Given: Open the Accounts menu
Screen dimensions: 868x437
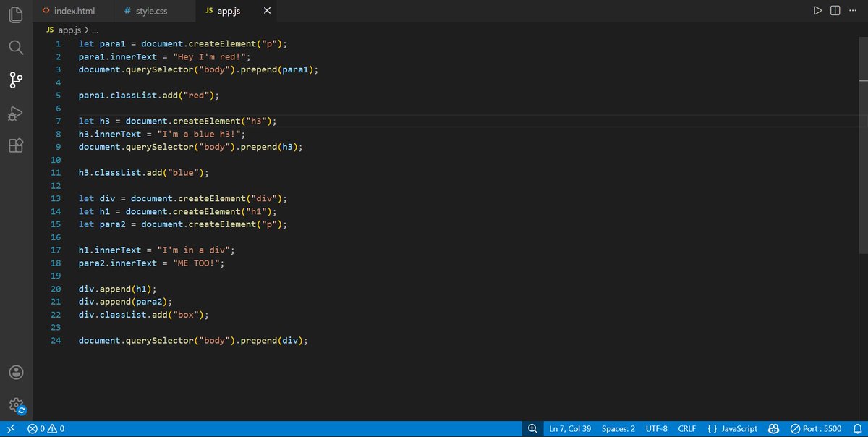Looking at the screenshot, I should click(17, 372).
